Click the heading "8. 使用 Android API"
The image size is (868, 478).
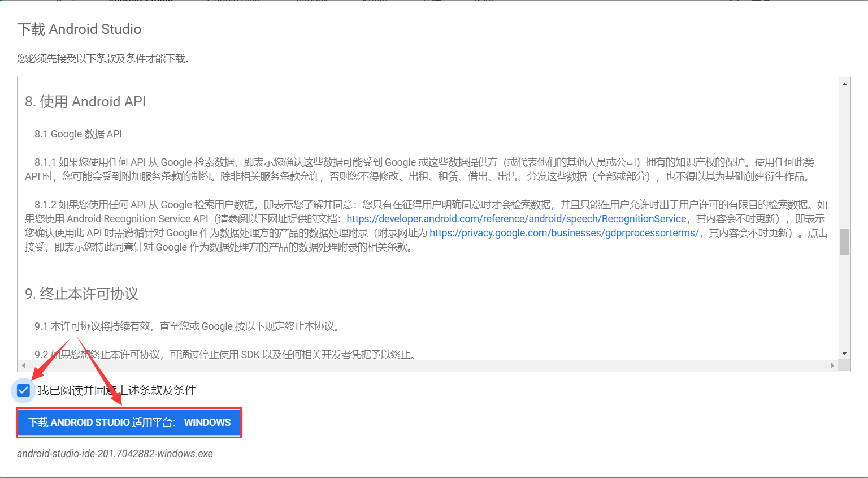coord(85,102)
